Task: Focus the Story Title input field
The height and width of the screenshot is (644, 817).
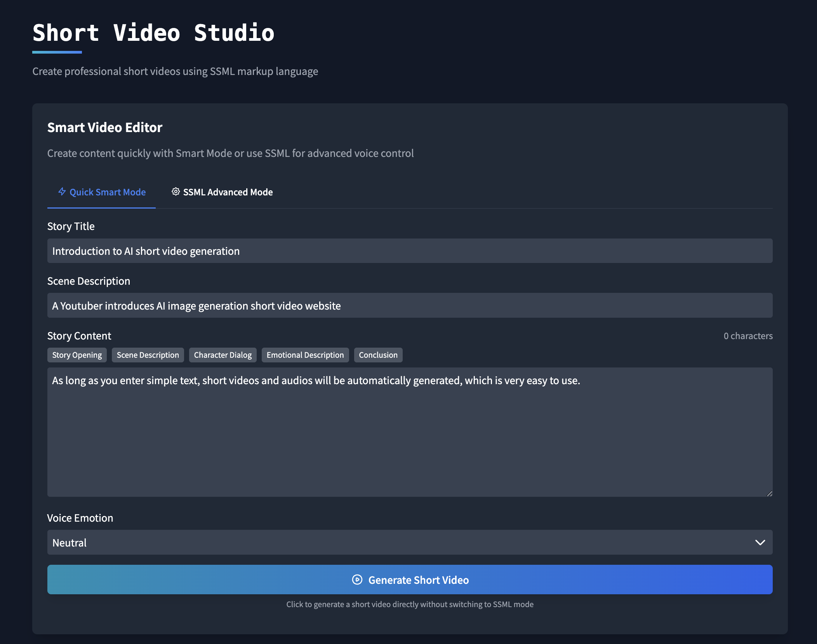Action: click(x=410, y=251)
